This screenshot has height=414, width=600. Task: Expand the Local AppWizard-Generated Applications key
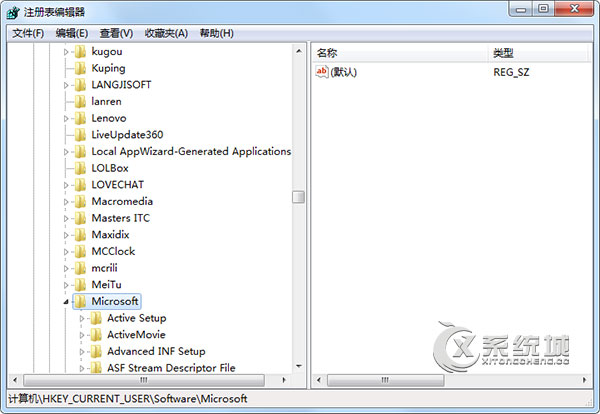click(x=66, y=152)
